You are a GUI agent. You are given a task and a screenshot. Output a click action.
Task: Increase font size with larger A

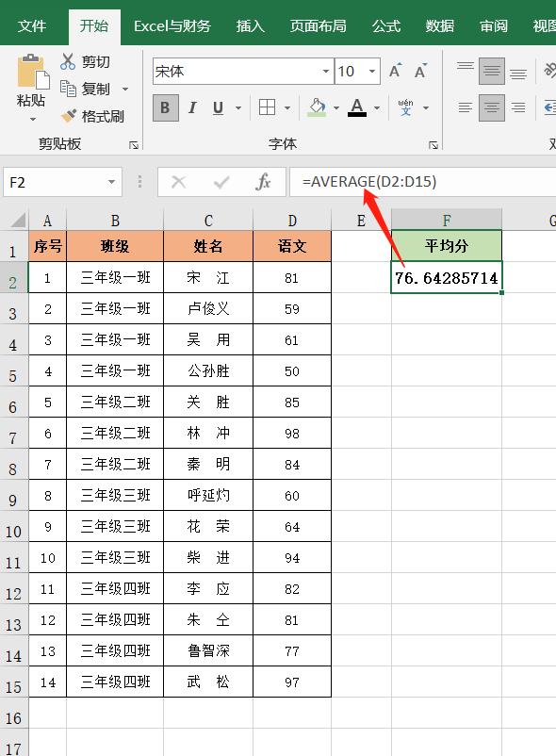point(395,72)
